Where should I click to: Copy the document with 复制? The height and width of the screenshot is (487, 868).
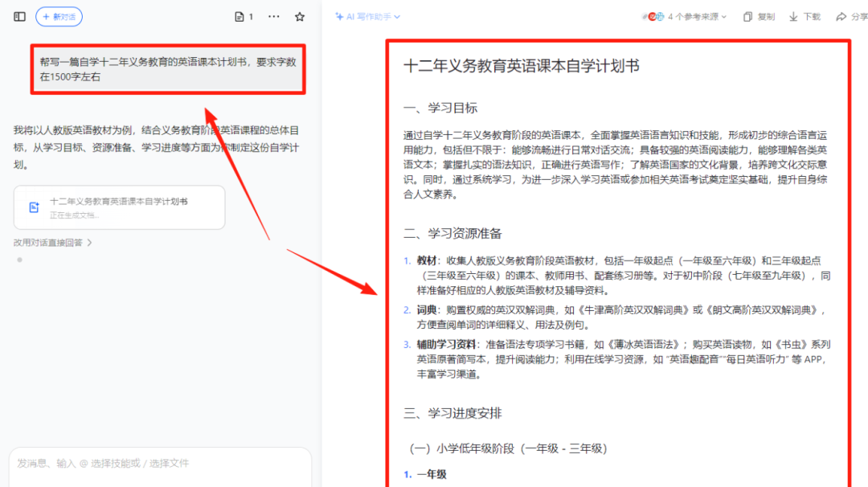(x=759, y=17)
